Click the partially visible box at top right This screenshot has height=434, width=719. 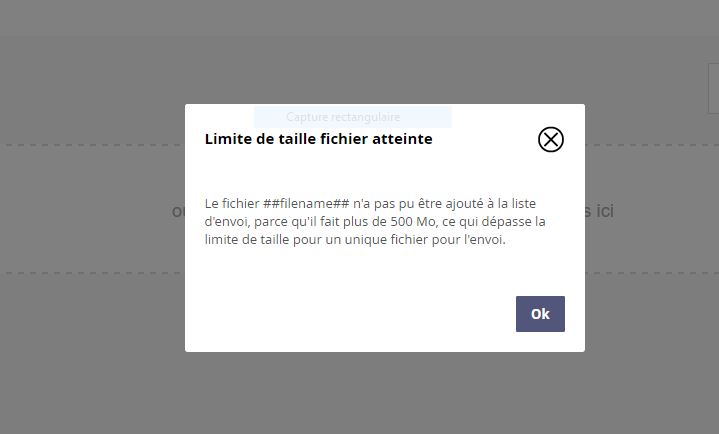(713, 88)
